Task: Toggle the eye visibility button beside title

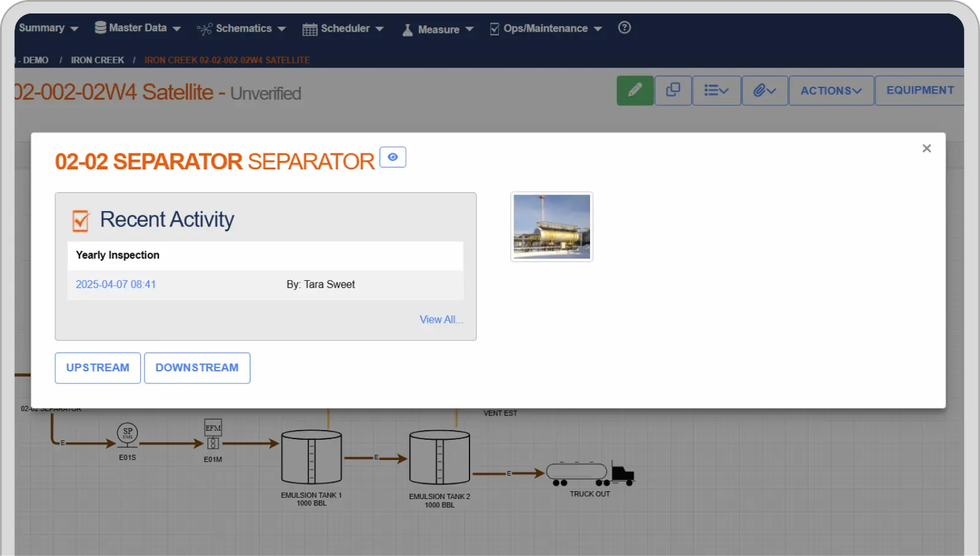Action: (392, 157)
